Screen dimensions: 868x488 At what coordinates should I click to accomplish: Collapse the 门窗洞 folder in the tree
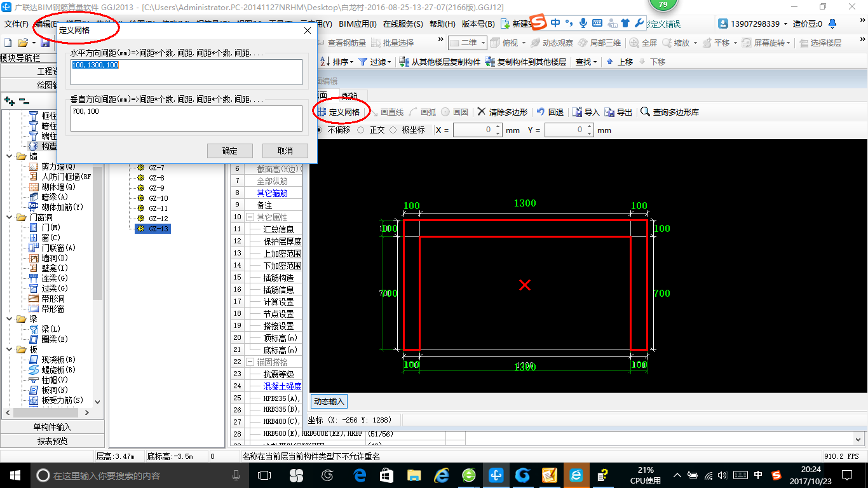(x=9, y=217)
